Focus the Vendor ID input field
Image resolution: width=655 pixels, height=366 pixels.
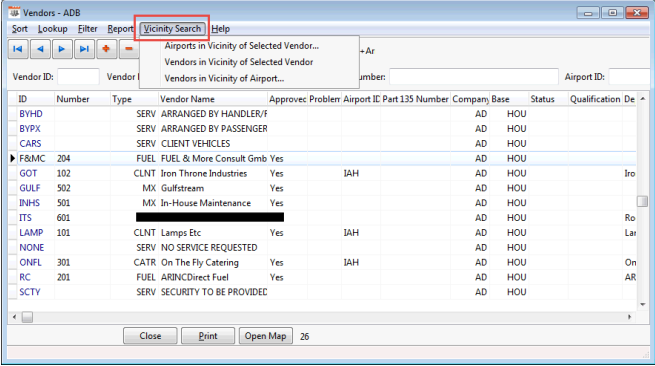pos(79,77)
